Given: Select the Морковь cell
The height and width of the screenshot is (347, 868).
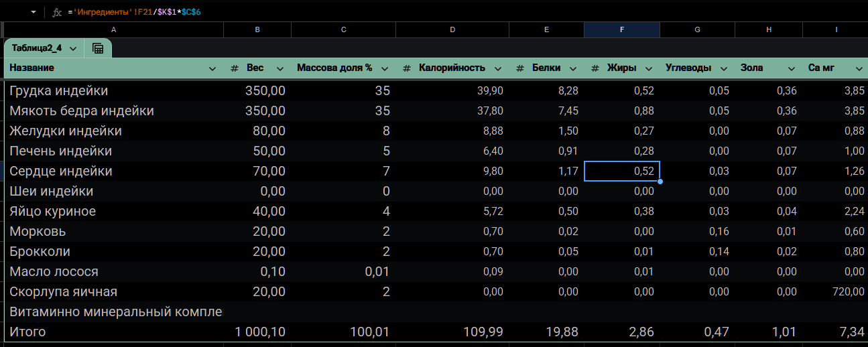Looking at the screenshot, I should (x=113, y=231).
